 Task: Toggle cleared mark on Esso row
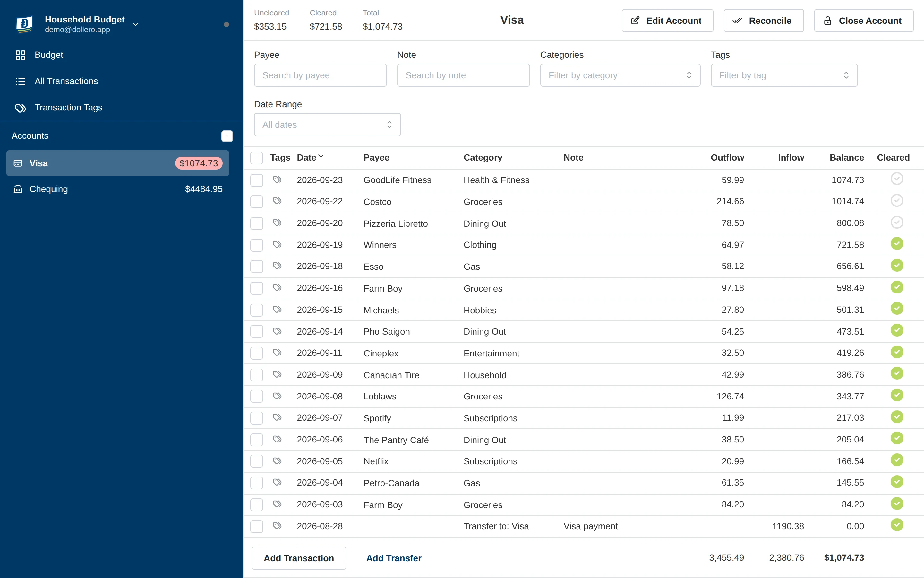(x=897, y=265)
